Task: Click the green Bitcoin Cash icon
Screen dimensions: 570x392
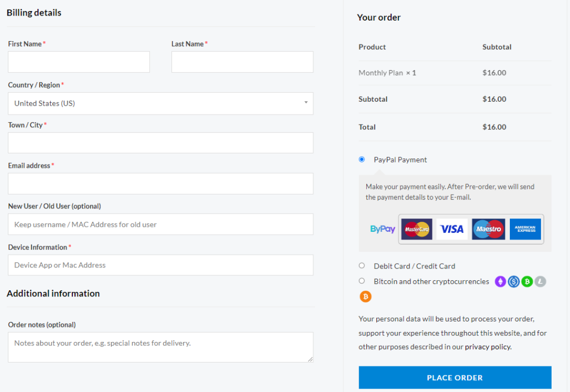Action: click(x=527, y=282)
